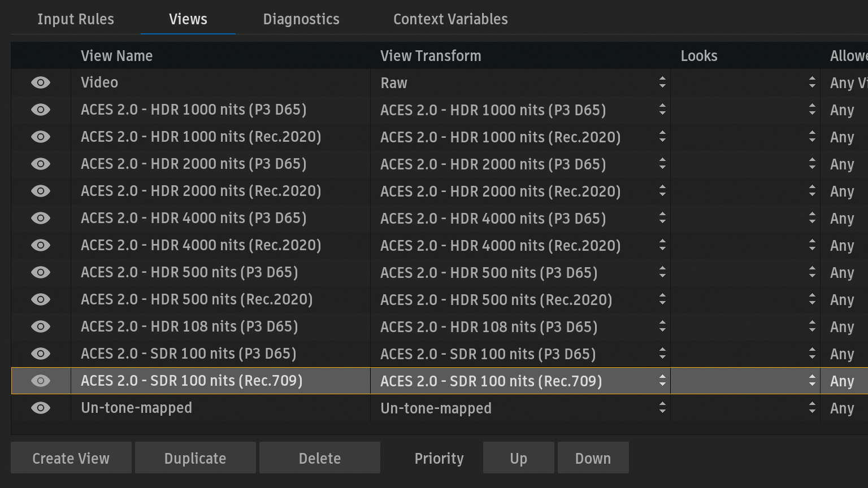Click eye icon for SDR 100 nits (P3 D65)
This screenshot has height=488, width=868.
pos(41,354)
